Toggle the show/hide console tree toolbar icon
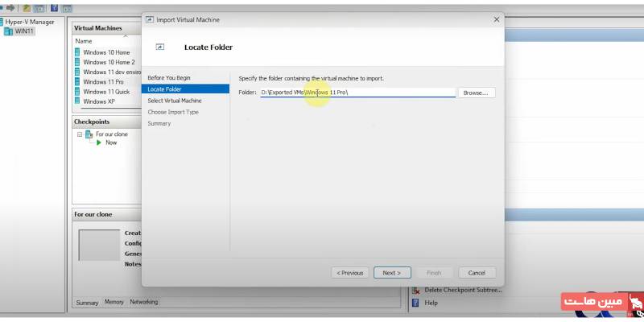Image resolution: width=644 pixels, height=322 pixels. click(39, 8)
